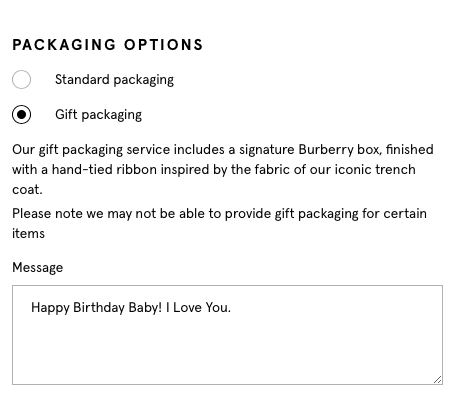The height and width of the screenshot is (397, 458).
Task: Click the word 'items' in the note
Action: pyautogui.click(x=28, y=234)
